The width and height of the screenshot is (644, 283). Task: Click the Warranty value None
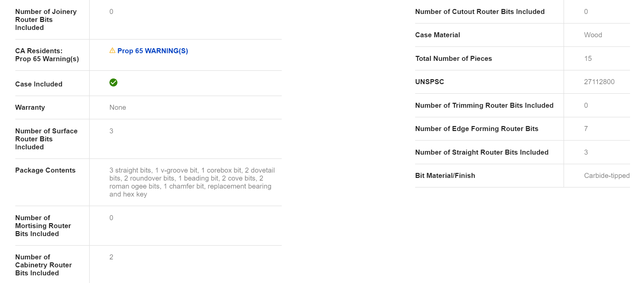pyautogui.click(x=118, y=107)
